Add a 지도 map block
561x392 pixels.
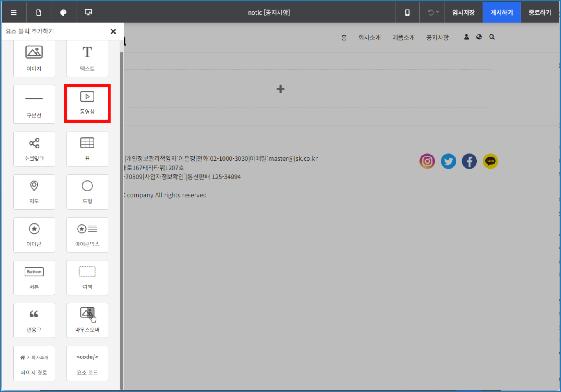click(34, 192)
